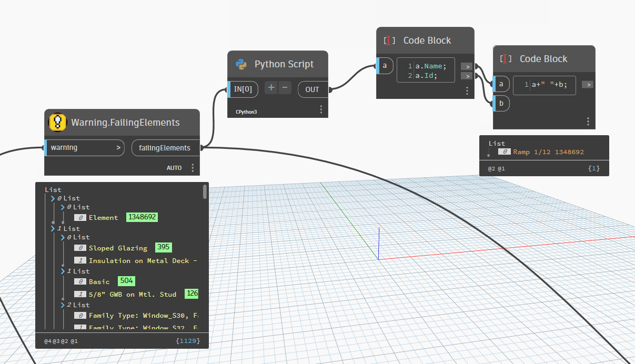Open the second Code Block options menu
The image size is (635, 364).
[x=588, y=121]
